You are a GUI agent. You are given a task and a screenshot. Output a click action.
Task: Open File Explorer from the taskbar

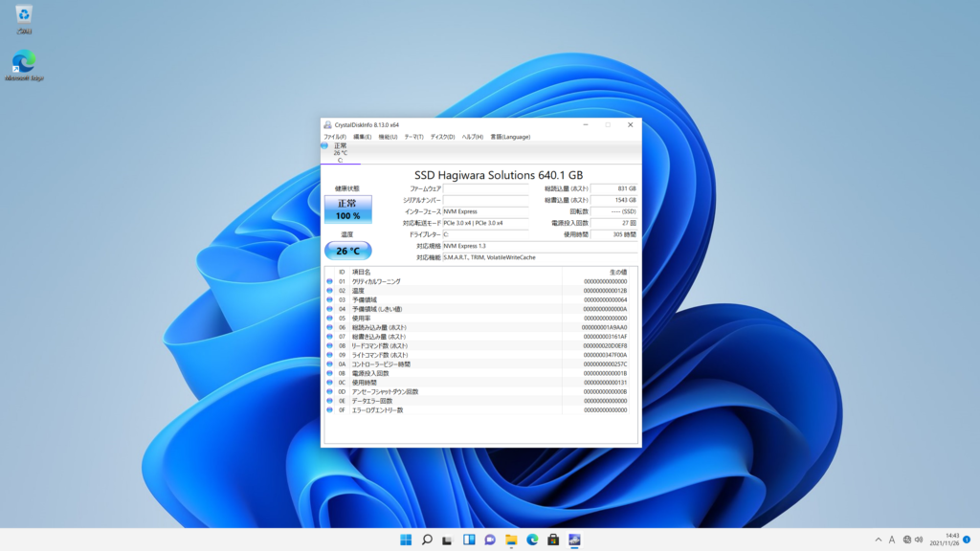click(x=511, y=540)
